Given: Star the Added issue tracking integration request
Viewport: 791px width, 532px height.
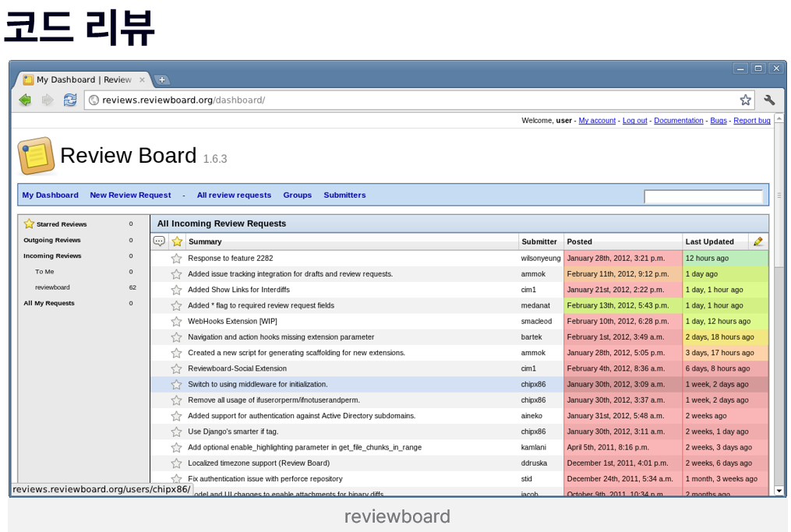Looking at the screenshot, I should 176,274.
